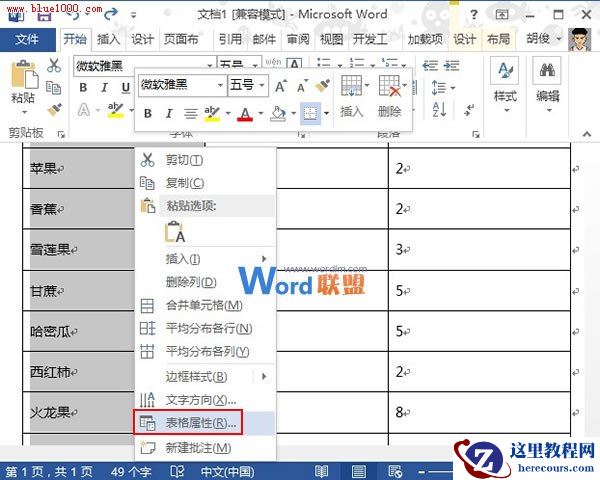Click word count in status bar

click(x=131, y=472)
